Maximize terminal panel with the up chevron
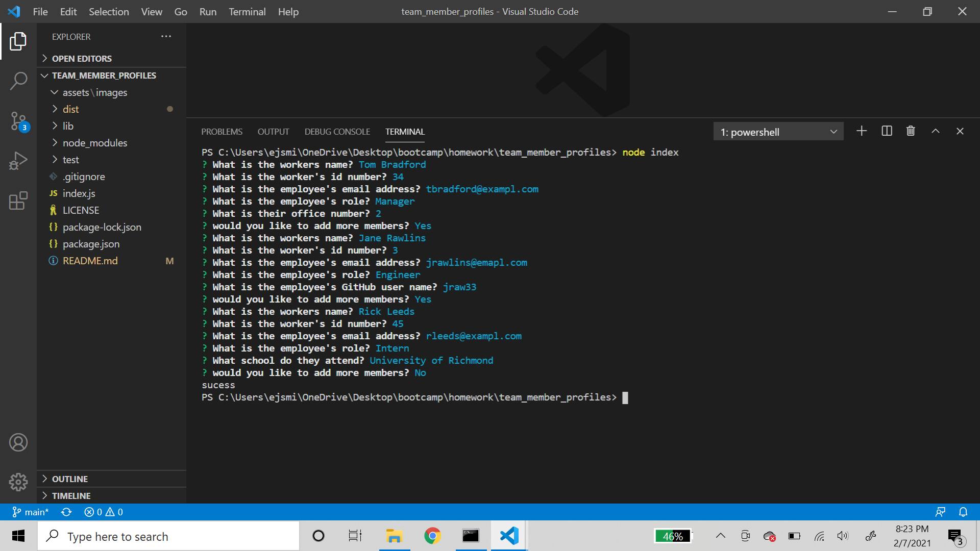 click(935, 131)
